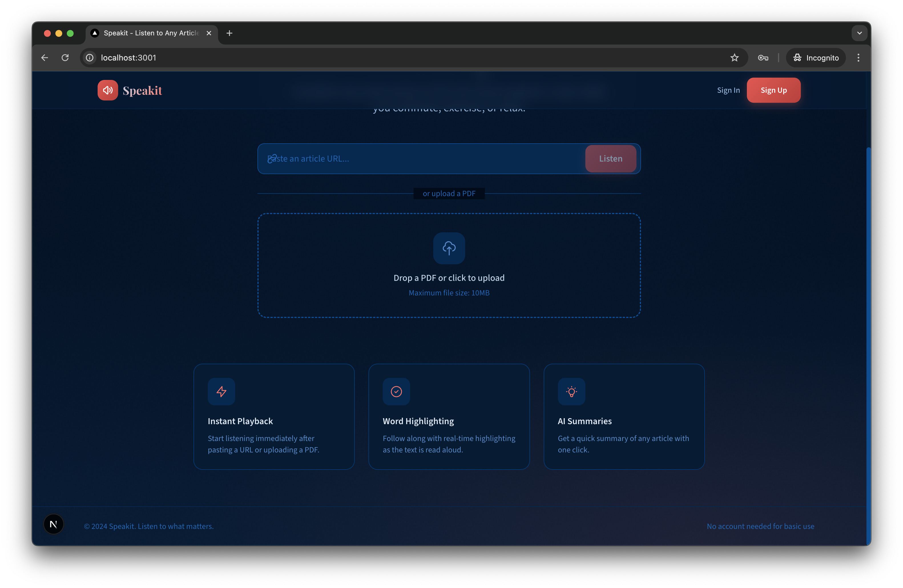This screenshot has width=903, height=588.
Task: Click the lightbulb AI Summaries icon
Action: pyautogui.click(x=571, y=392)
